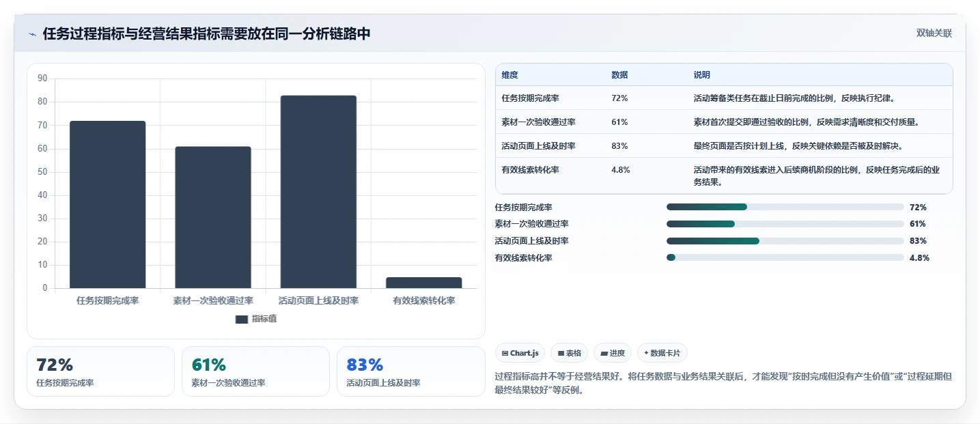Select the 表格 tag chip
This screenshot has height=424, width=980.
click(x=569, y=353)
